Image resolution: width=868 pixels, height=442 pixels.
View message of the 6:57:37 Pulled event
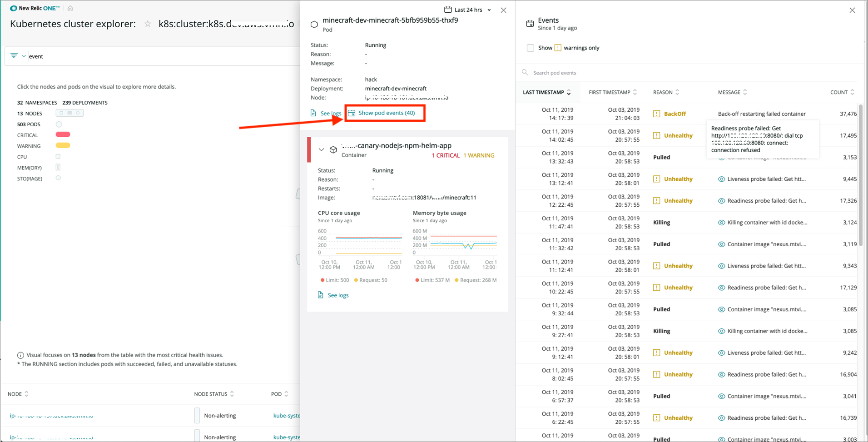point(721,396)
